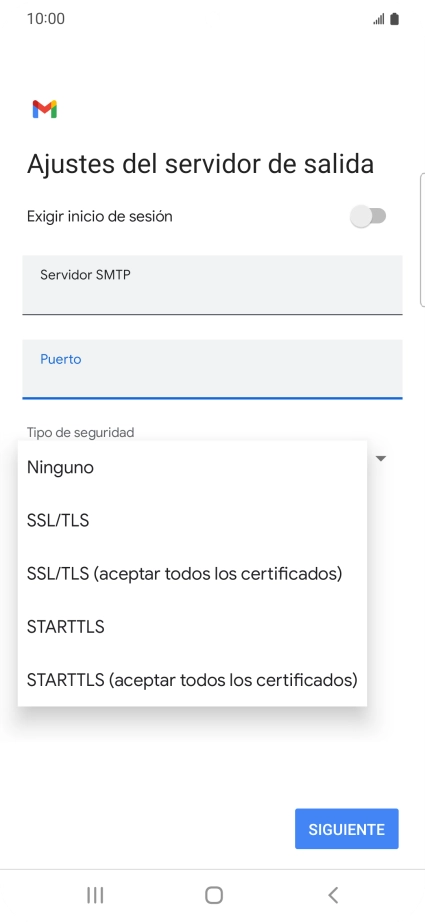
Task: Toggle the Exigir inicio de sesión switch
Action: 368,216
